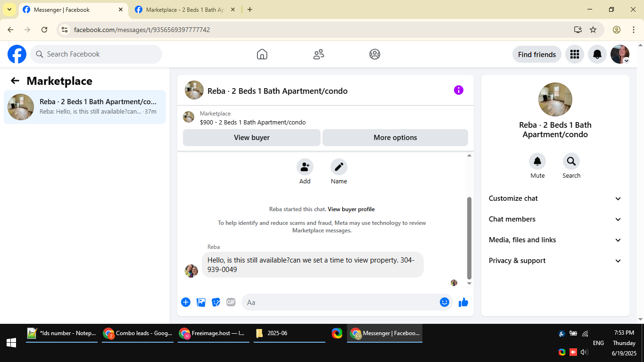Click the browser address bar URL
Image resolution: width=644 pixels, height=362 pixels.
click(x=142, y=30)
